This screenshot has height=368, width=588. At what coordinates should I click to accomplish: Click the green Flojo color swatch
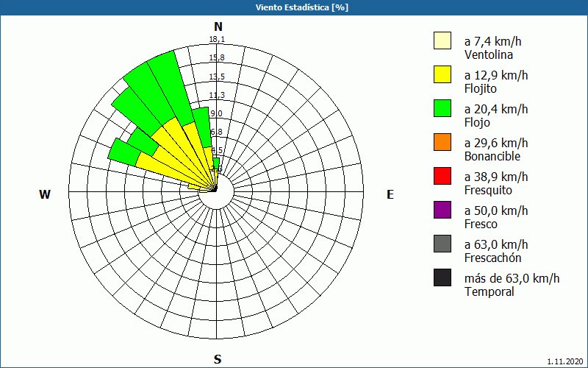[x=442, y=108]
